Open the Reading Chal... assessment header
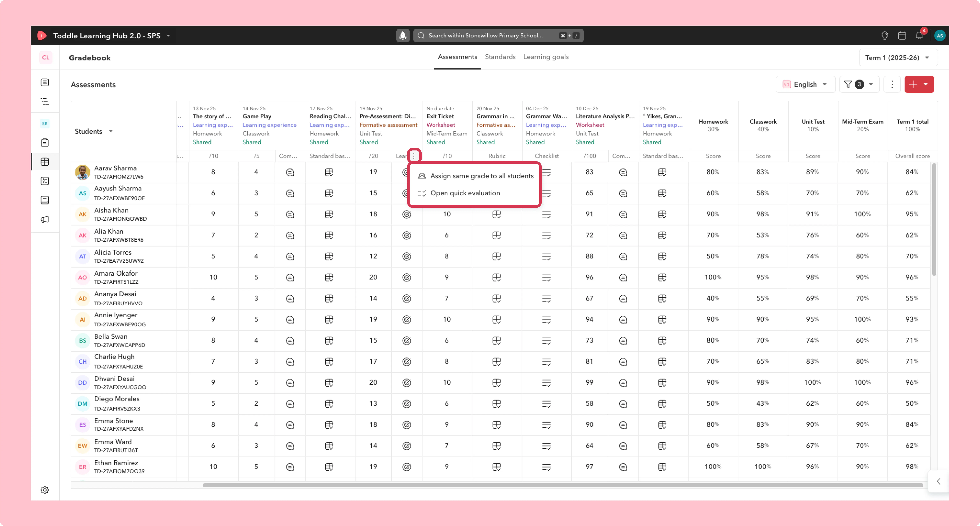The height and width of the screenshot is (526, 980). pyautogui.click(x=330, y=116)
